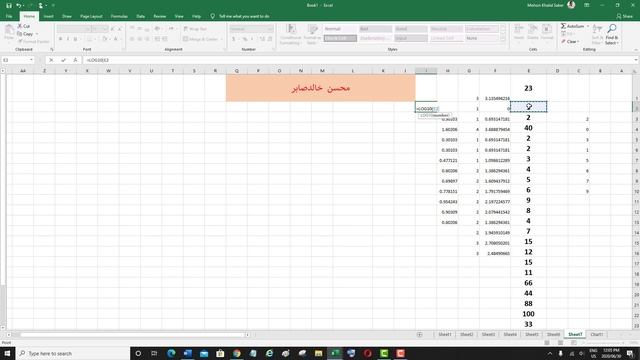Switch to the Page Layout tab
Screen dimensions: 640x360
[91, 16]
